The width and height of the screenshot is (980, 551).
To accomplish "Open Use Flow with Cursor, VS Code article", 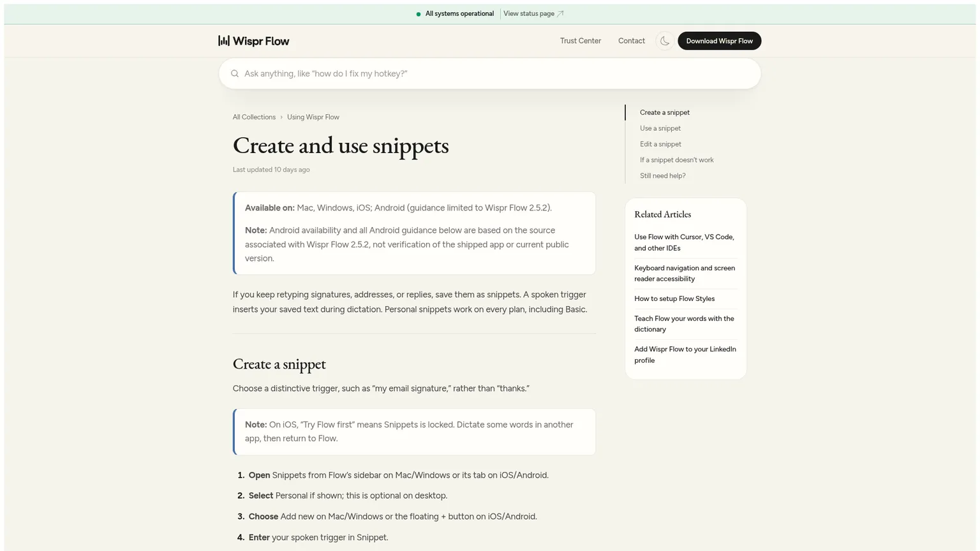I will tap(685, 242).
